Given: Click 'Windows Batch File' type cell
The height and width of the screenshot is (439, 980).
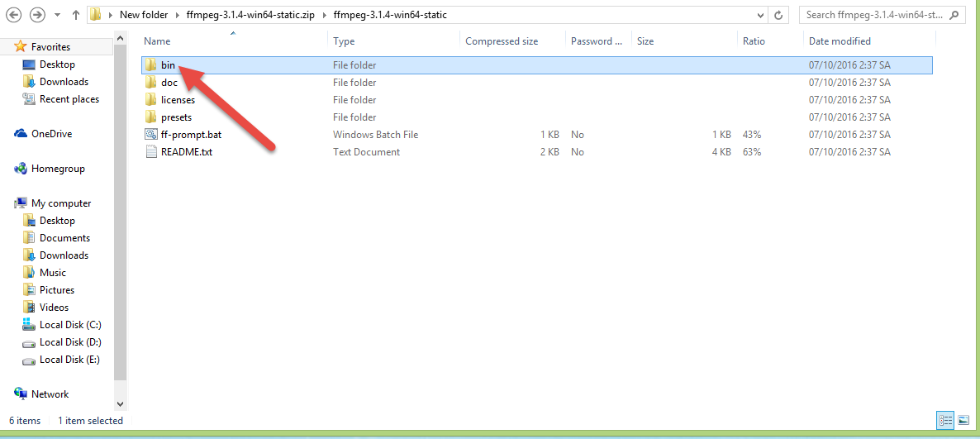Looking at the screenshot, I should (x=376, y=135).
